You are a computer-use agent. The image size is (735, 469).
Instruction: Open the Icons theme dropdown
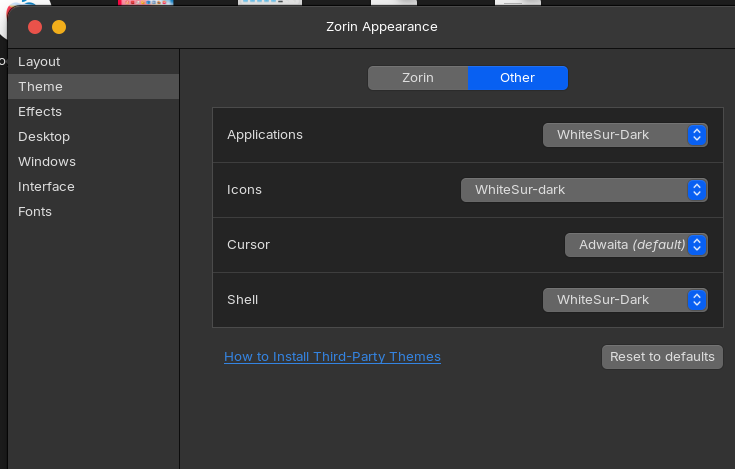tap(584, 190)
